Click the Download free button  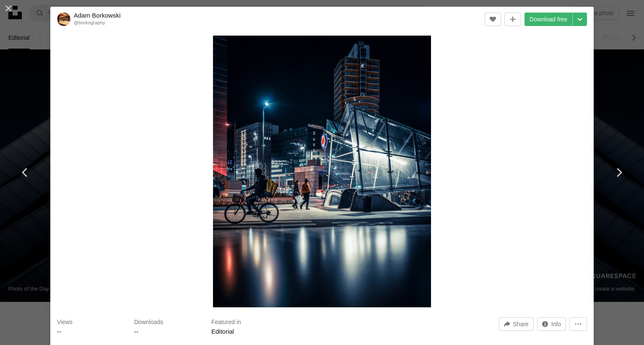point(548,19)
